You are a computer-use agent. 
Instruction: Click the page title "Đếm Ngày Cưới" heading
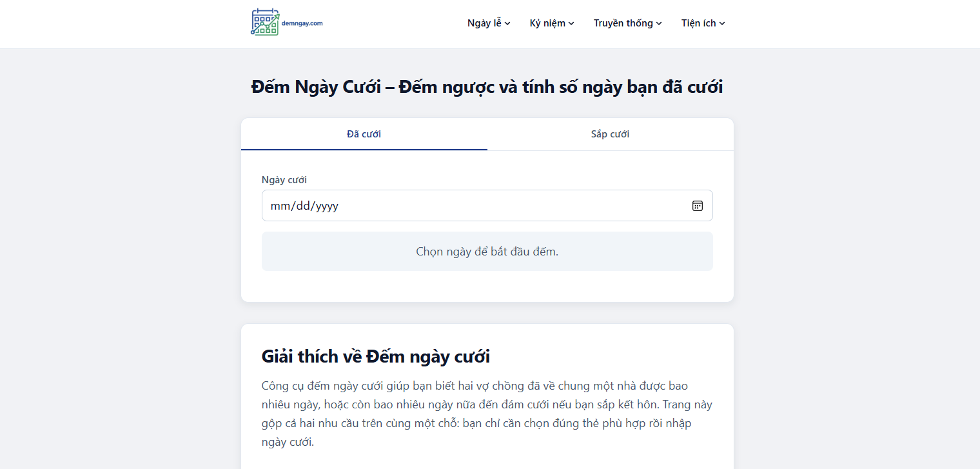point(487,86)
